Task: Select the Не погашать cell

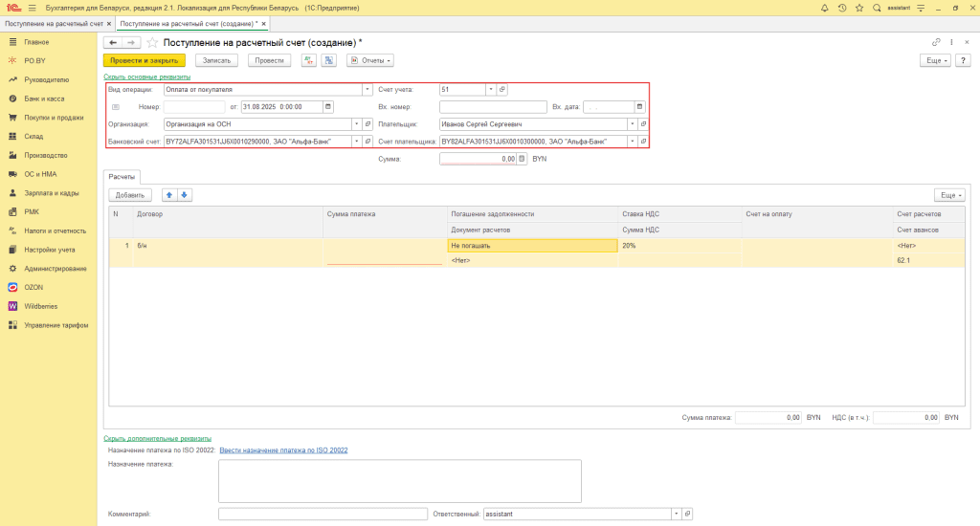Action: pyautogui.click(x=532, y=246)
